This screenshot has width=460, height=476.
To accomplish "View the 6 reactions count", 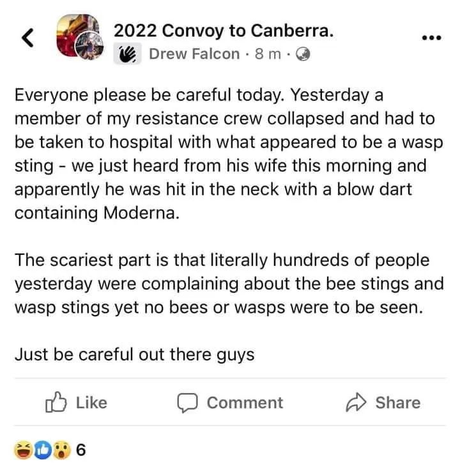I will 80,451.
